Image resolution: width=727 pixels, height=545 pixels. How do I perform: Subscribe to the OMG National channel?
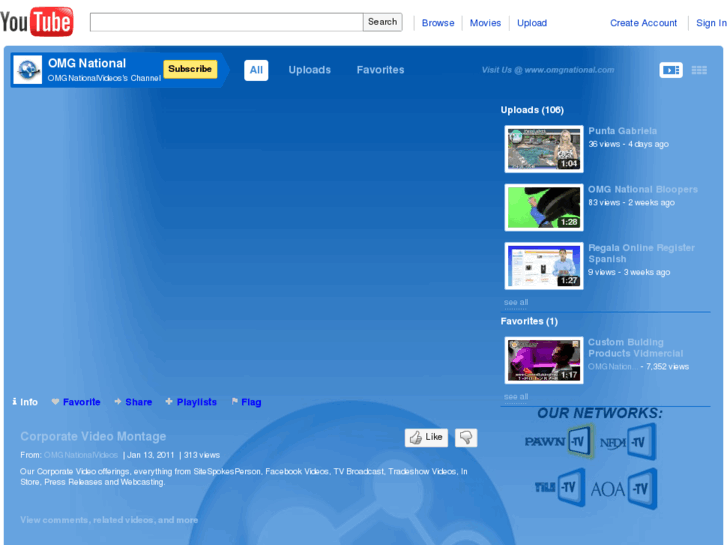click(190, 69)
